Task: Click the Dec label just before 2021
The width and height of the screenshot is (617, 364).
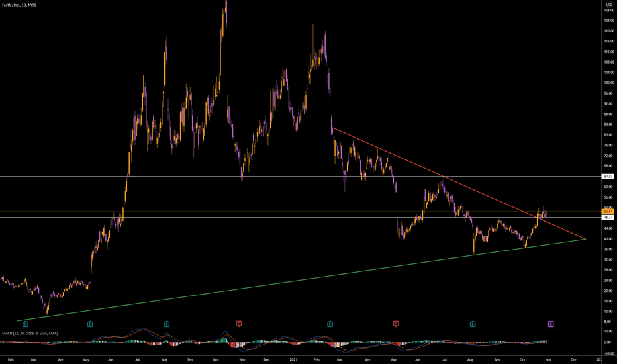Action: 267,359
